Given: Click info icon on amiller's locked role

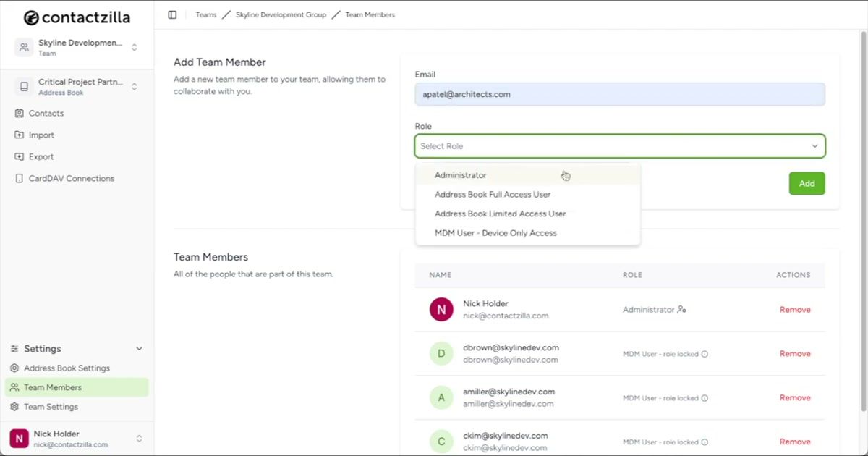Looking at the screenshot, I should point(705,398).
